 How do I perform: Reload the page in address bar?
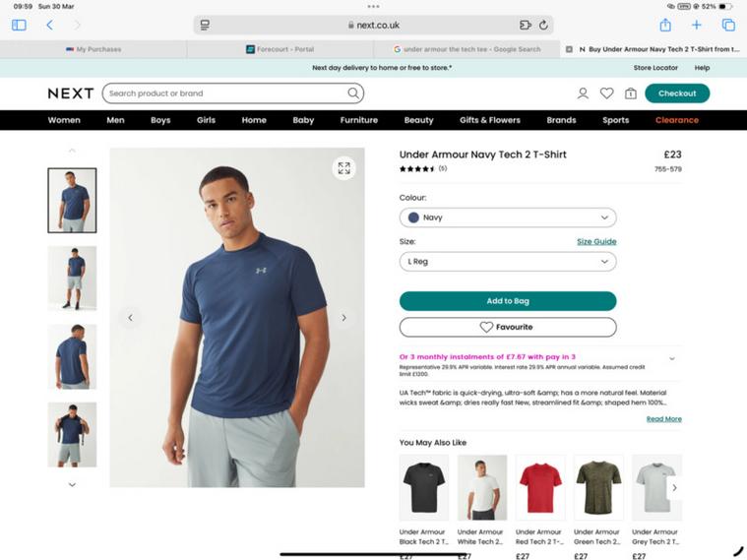[x=543, y=25]
